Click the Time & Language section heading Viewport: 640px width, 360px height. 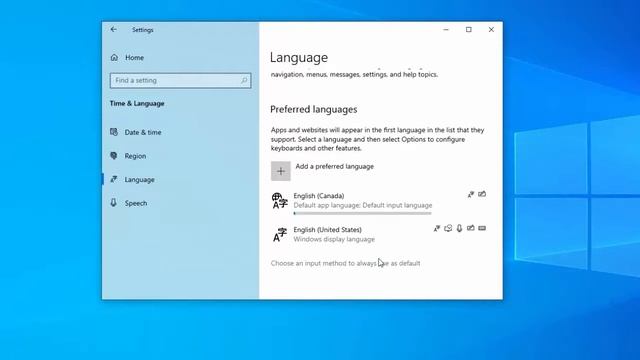[x=137, y=104]
